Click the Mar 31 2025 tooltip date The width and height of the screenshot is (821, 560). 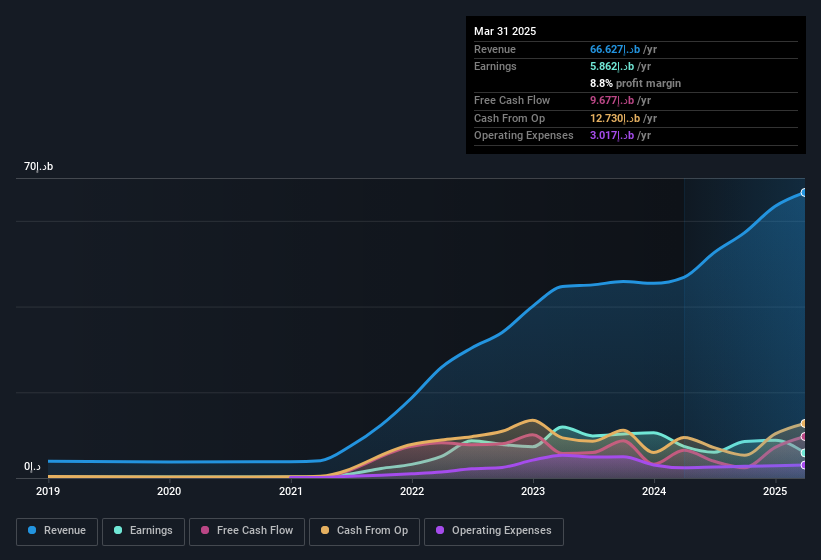click(505, 31)
